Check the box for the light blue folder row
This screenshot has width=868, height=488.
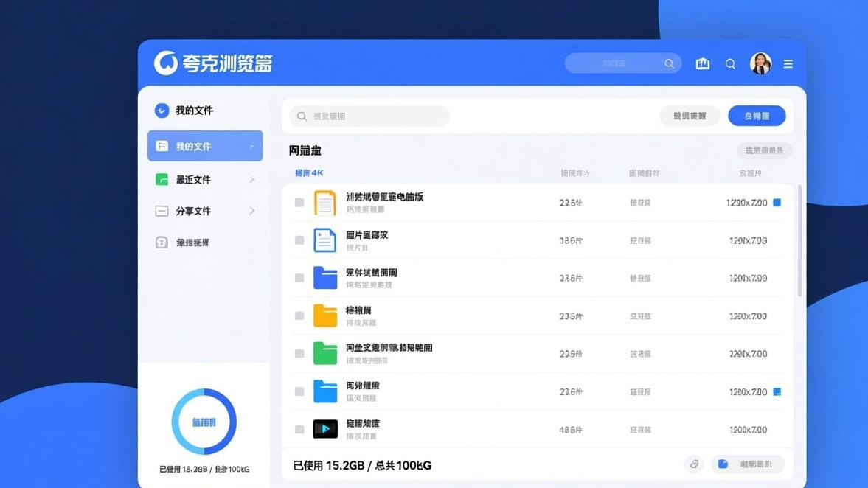pos(299,391)
